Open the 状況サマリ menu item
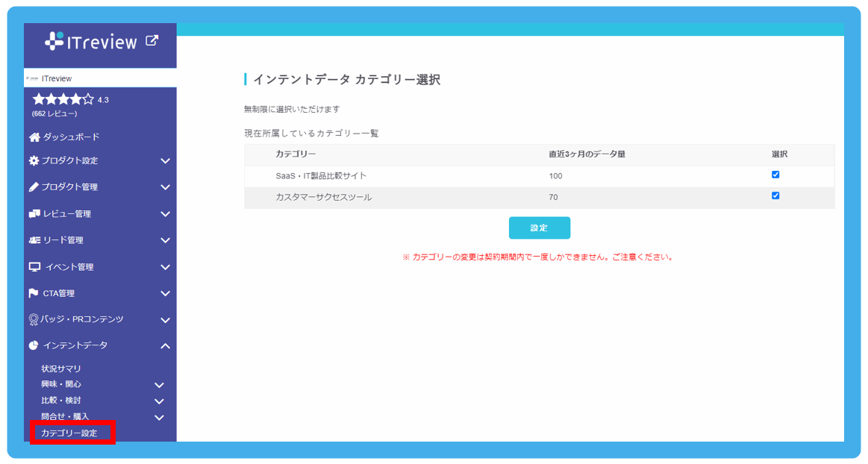The image size is (868, 464). pyautogui.click(x=59, y=368)
